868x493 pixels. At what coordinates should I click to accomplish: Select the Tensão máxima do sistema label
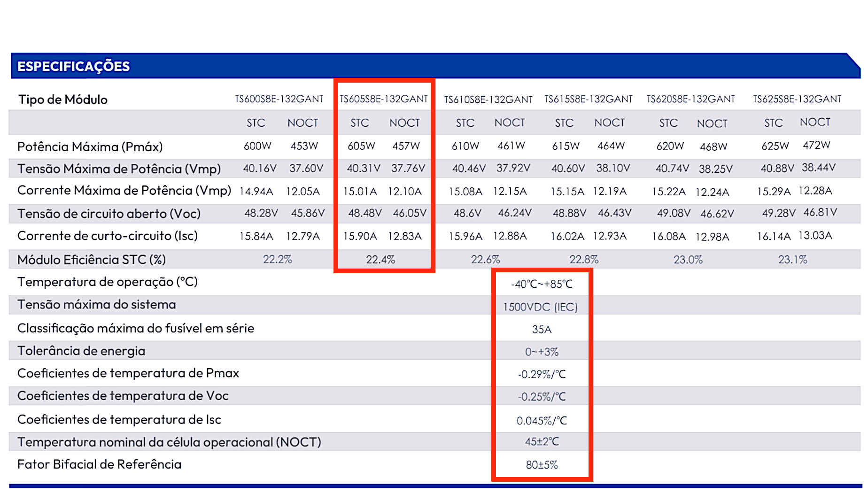(96, 305)
